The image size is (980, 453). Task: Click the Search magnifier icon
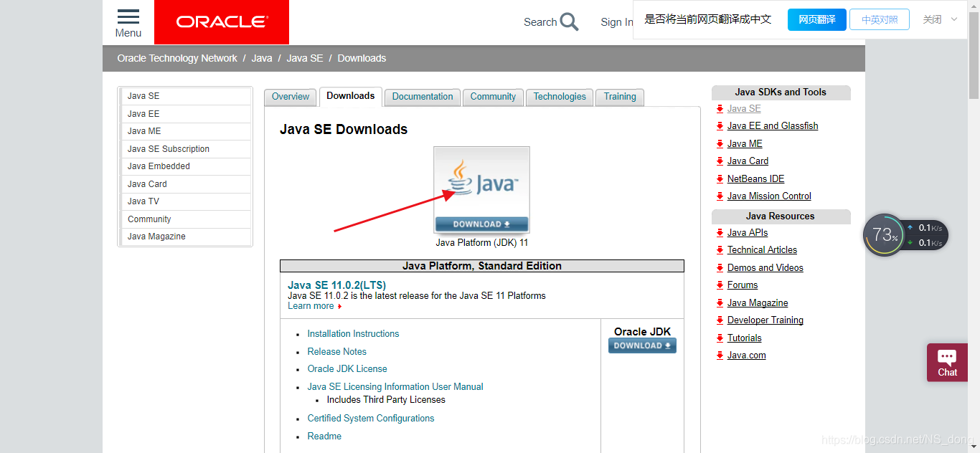570,22
